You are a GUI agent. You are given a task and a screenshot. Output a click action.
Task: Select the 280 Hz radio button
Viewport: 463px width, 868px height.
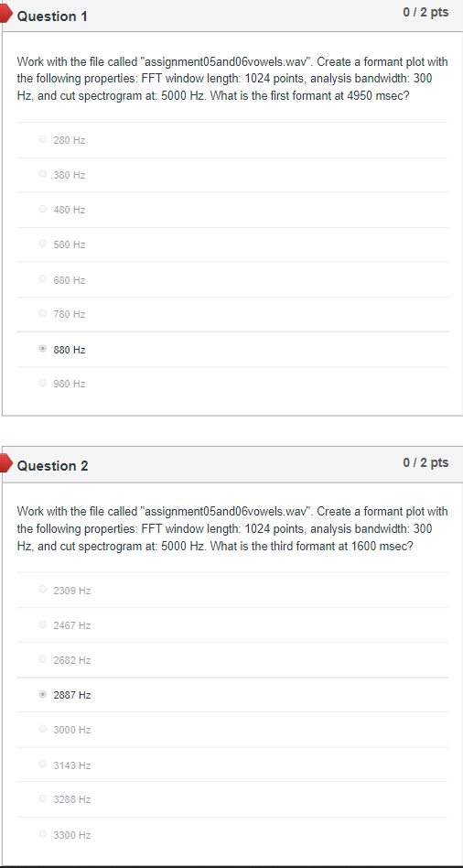[43, 139]
